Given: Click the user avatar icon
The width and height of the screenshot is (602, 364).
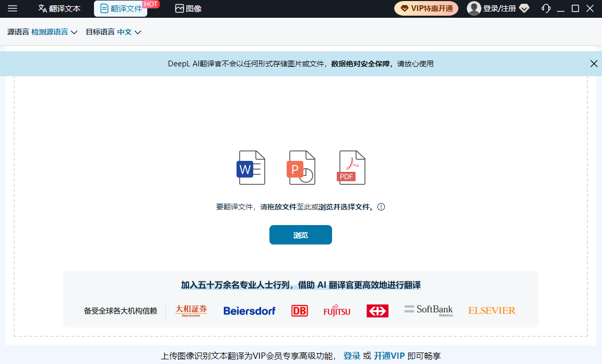Looking at the screenshot, I should click(x=474, y=8).
